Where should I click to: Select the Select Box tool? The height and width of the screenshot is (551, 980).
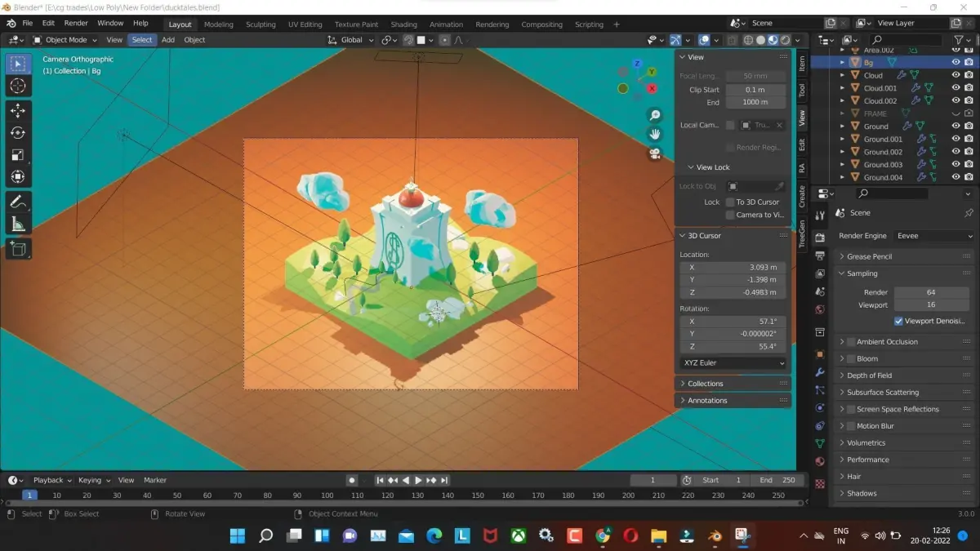click(18, 64)
